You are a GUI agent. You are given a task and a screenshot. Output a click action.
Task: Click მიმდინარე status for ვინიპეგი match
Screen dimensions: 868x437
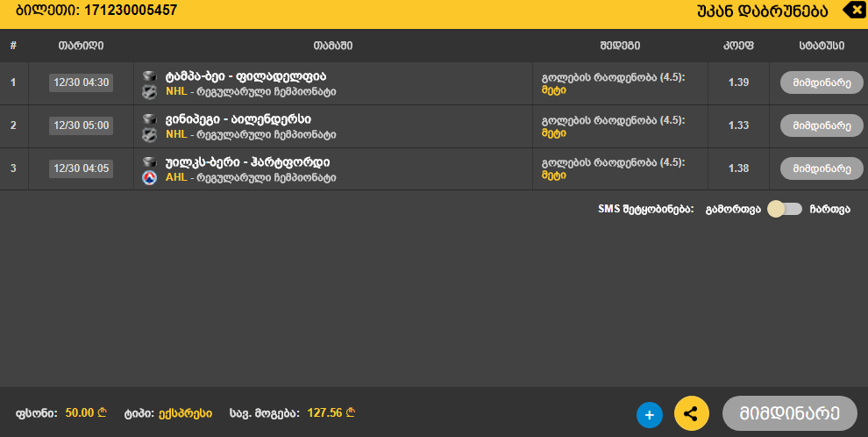tap(822, 125)
